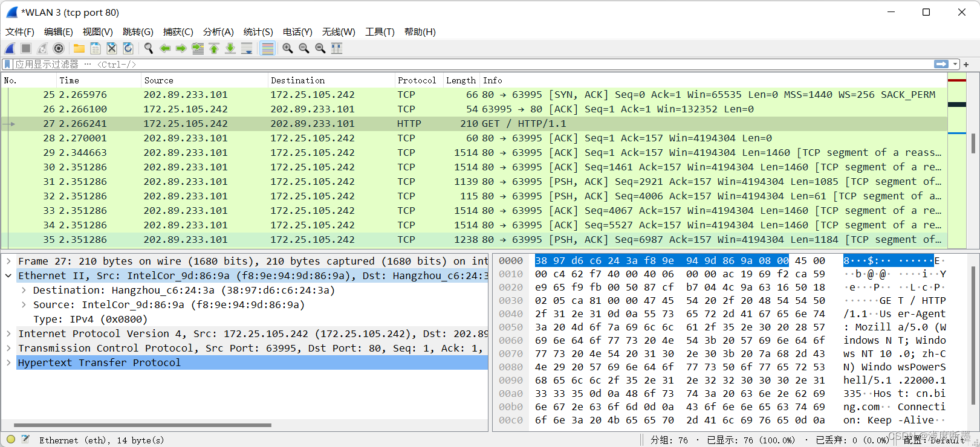Find a packet with the magnifier icon
The image size is (980, 447).
[x=149, y=48]
